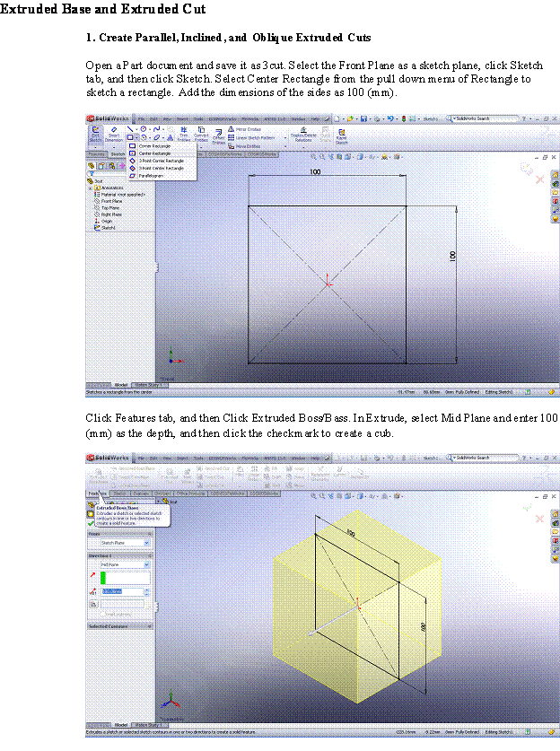The image size is (560, 751).
Task: Select Smart Dimension tool in sketch screenshot
Action: 114,135
